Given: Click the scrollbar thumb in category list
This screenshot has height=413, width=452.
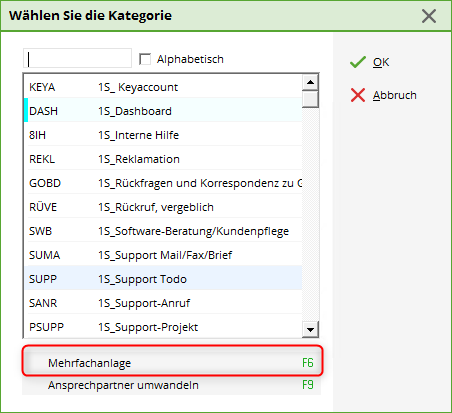Looking at the screenshot, I should [310, 99].
